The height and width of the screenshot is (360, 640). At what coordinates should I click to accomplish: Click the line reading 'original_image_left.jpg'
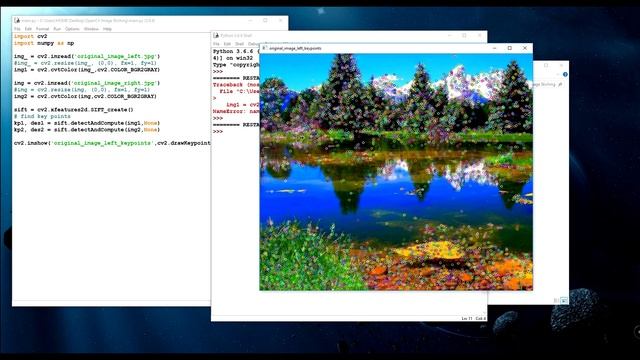click(x=87, y=56)
